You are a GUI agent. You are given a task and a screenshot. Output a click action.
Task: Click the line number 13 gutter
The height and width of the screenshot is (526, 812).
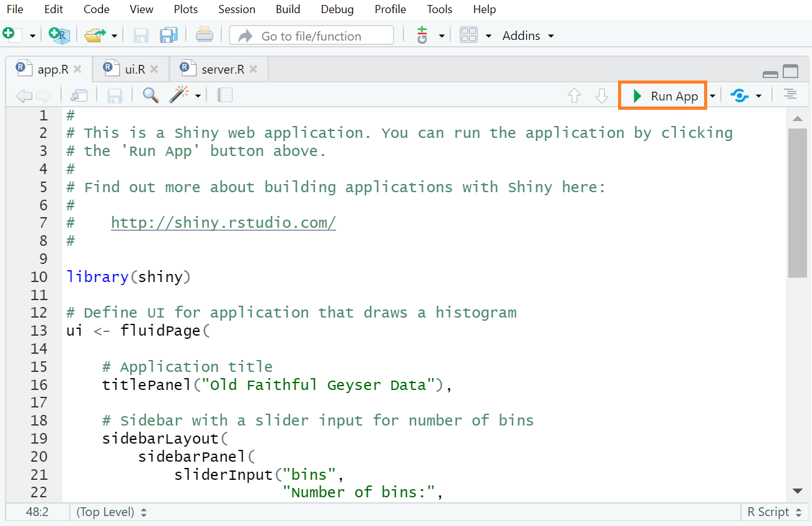coord(39,330)
